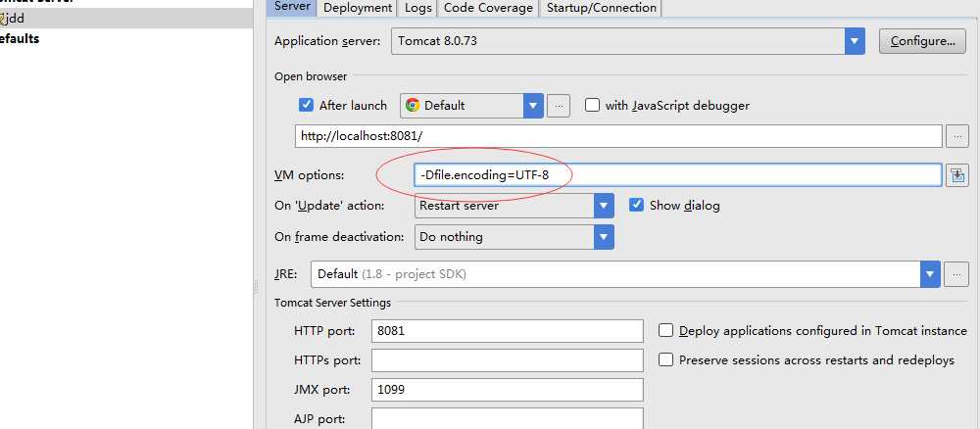Click the JMX port field showing 1099
The width and height of the screenshot is (980, 429).
507,390
